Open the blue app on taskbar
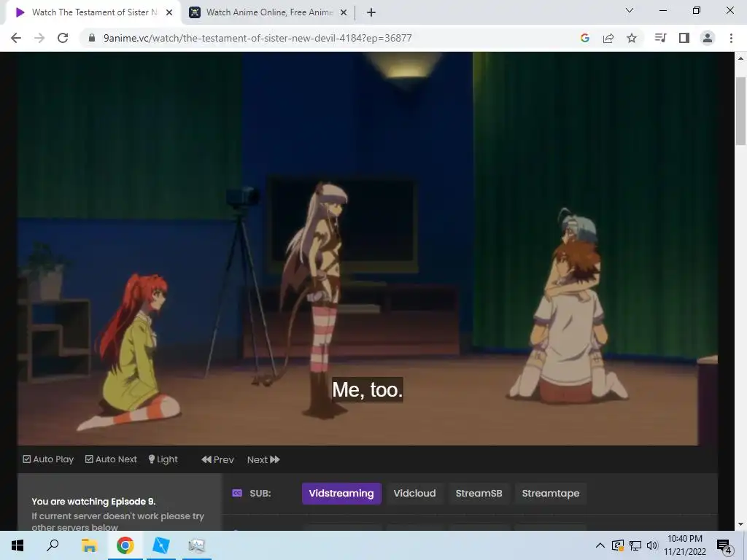Screen dimensions: 747x560 [x=160, y=545]
